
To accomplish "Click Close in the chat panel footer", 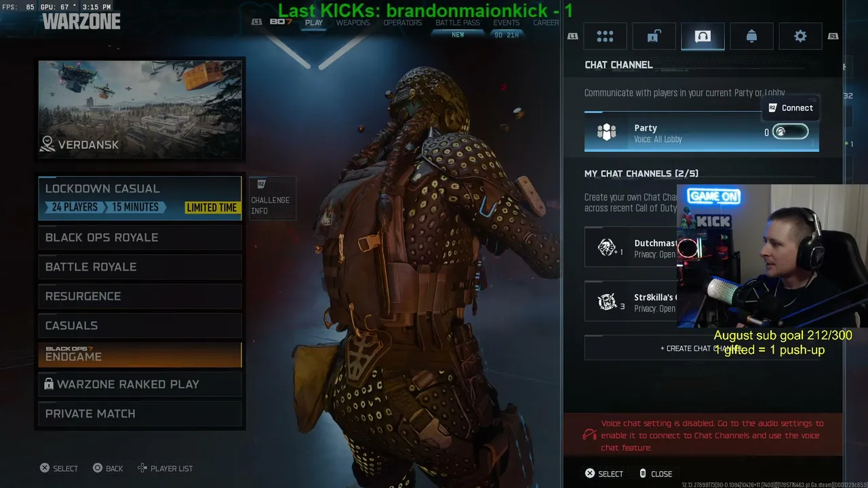I will pyautogui.click(x=655, y=474).
